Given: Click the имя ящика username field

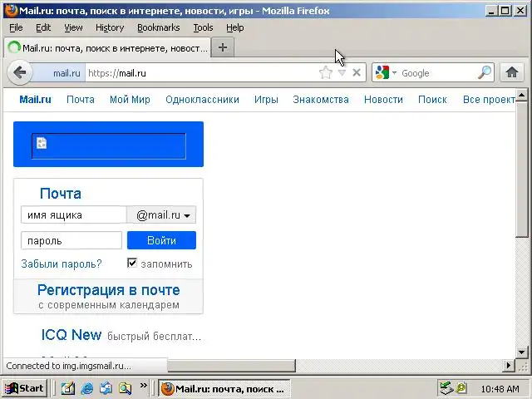Looking at the screenshot, I should [x=74, y=214].
